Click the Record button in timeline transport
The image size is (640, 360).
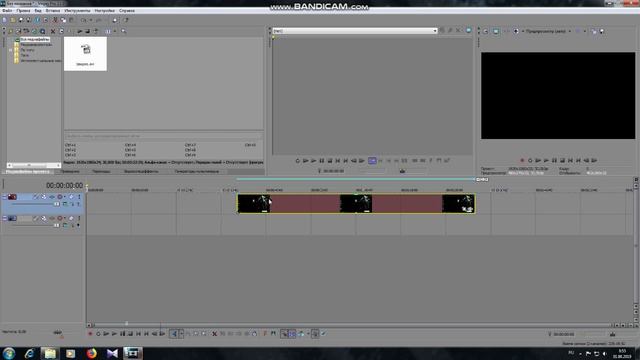click(90, 334)
